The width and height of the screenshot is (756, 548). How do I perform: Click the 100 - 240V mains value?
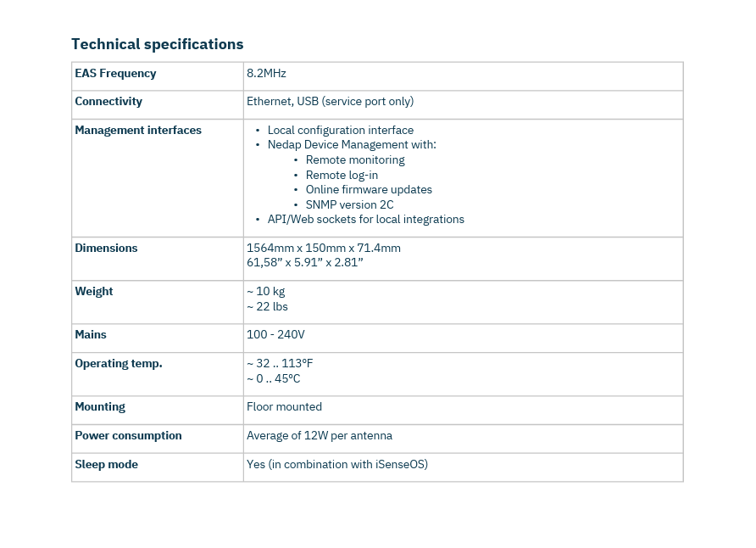click(275, 335)
